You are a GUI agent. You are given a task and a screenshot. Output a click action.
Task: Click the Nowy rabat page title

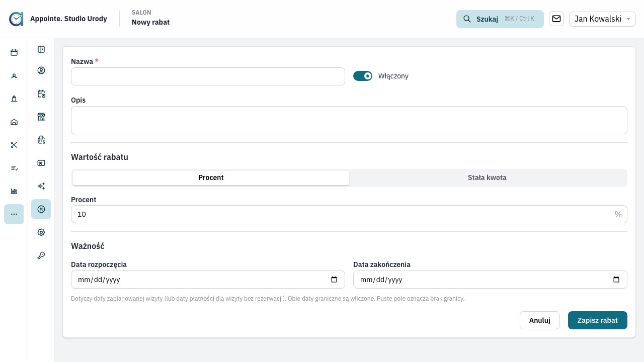click(x=150, y=23)
